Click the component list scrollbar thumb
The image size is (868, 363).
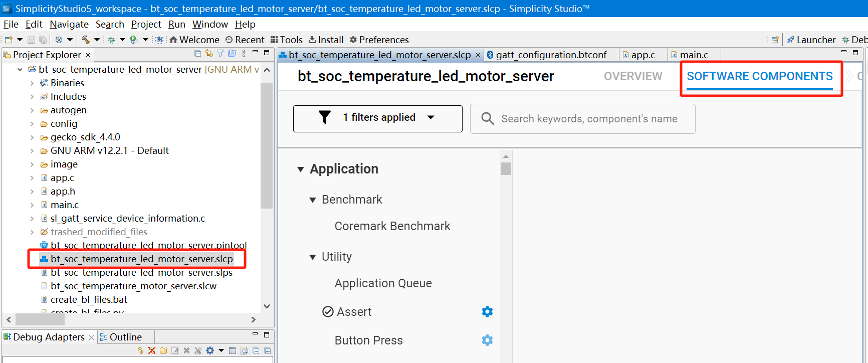(x=506, y=169)
